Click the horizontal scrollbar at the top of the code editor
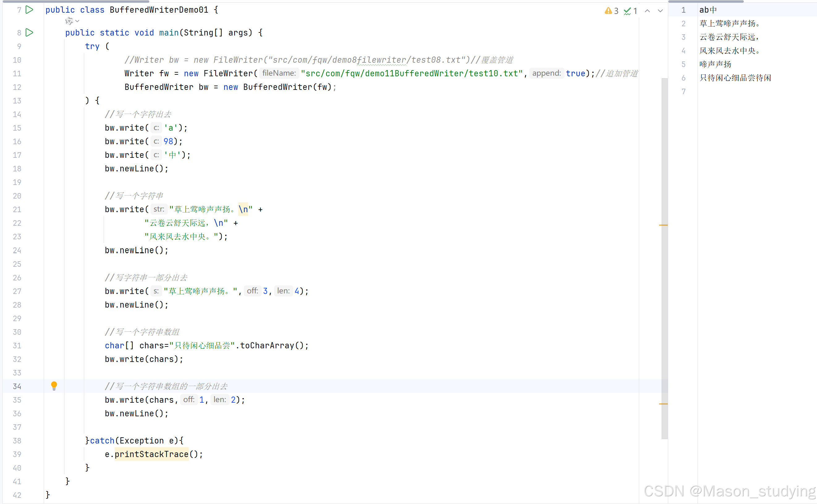Screen dimensions: 817x504 click(77, 1)
